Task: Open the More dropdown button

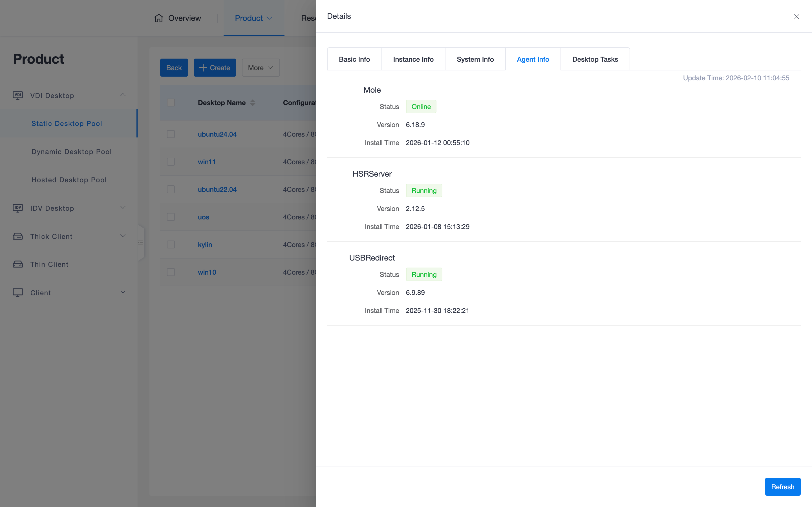Action: (261, 68)
